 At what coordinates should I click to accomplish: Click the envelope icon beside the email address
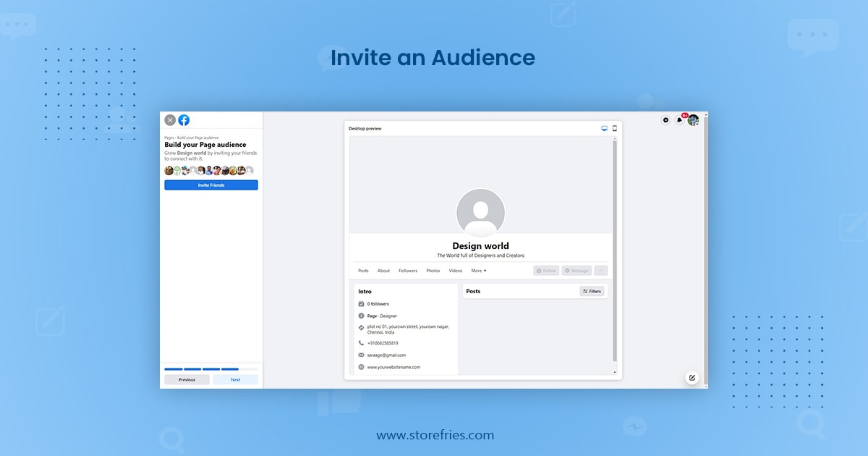pyautogui.click(x=361, y=355)
